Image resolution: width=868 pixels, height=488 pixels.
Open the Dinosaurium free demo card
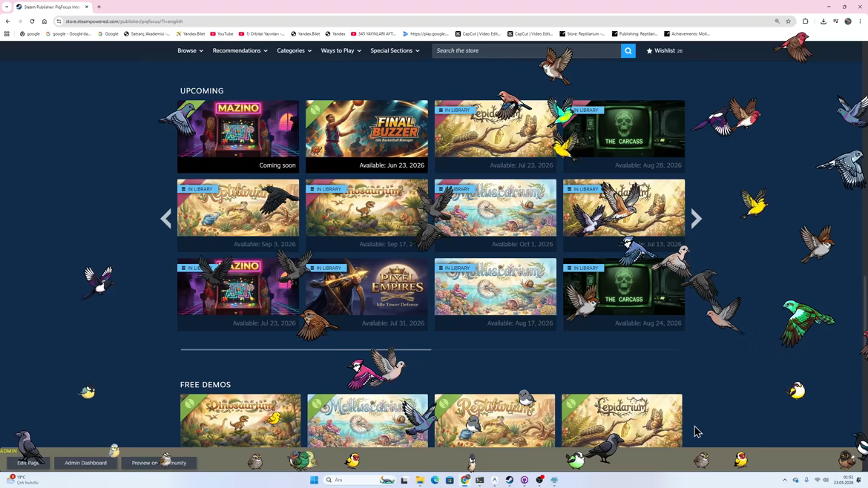click(240, 421)
